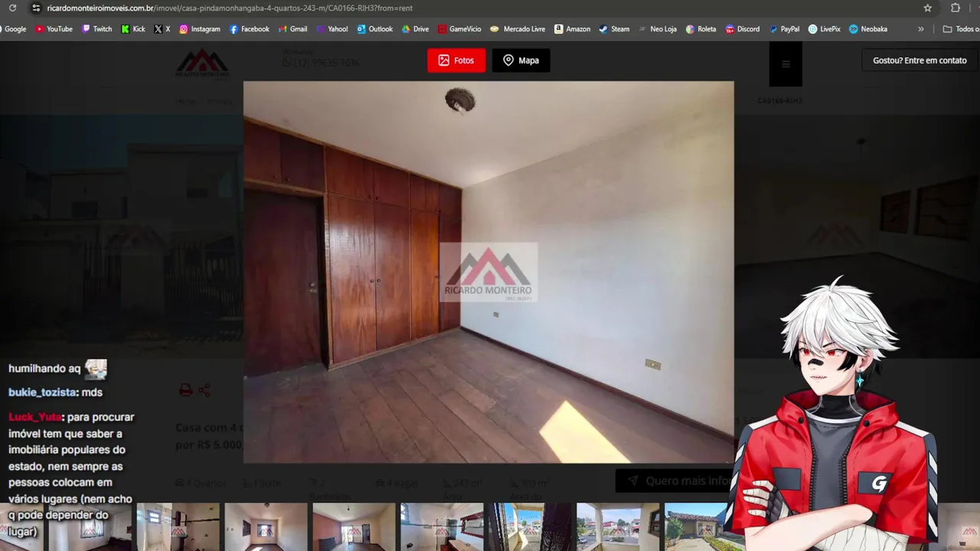Open the Twitch bookmark
Image resolution: width=980 pixels, height=551 pixels.
pos(96,29)
